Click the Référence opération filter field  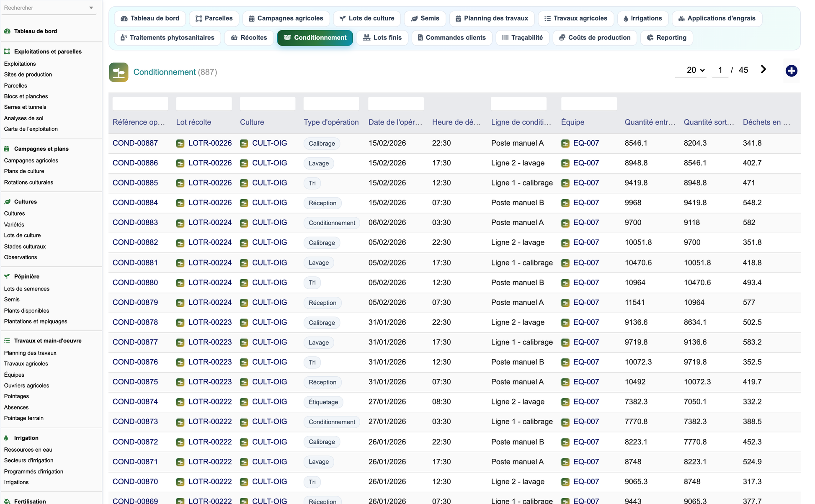(140, 103)
